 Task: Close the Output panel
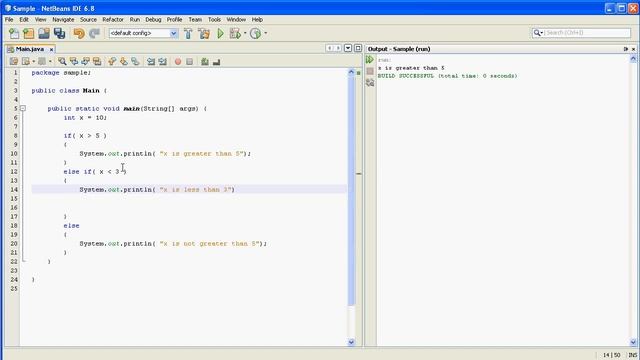(x=633, y=49)
